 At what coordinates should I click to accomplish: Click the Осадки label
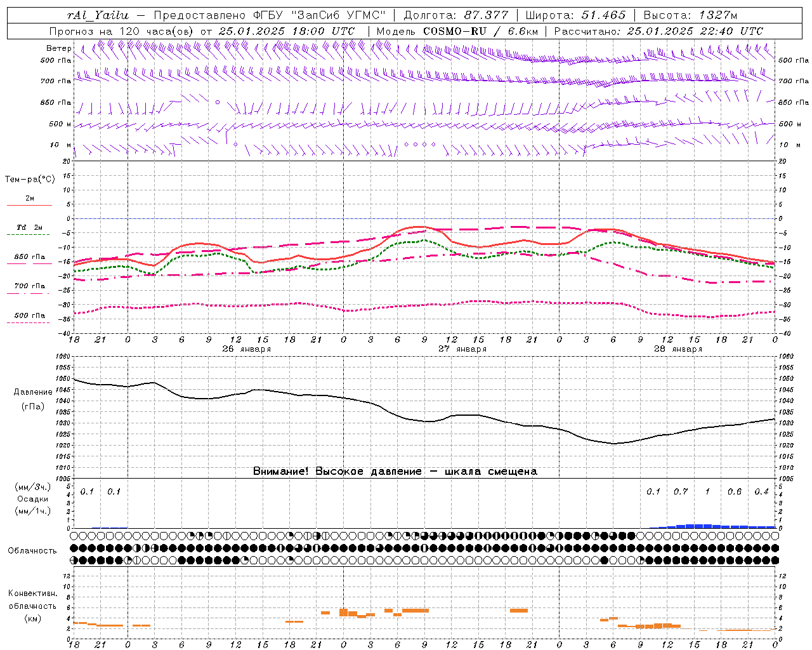[x=33, y=499]
